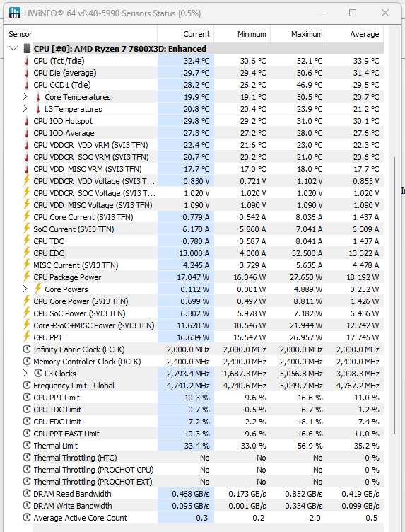Click clock icon beside Memory Controller Clock (UCLK)

point(27,361)
